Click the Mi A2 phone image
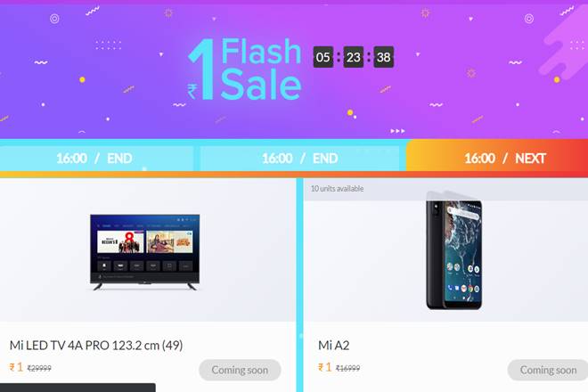 point(454,250)
